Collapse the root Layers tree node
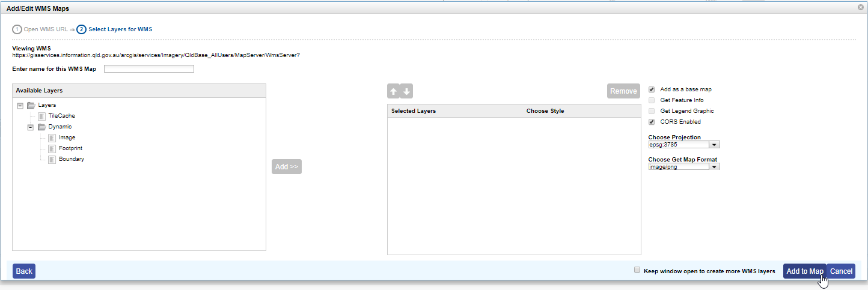This screenshot has width=868, height=290. click(20, 105)
